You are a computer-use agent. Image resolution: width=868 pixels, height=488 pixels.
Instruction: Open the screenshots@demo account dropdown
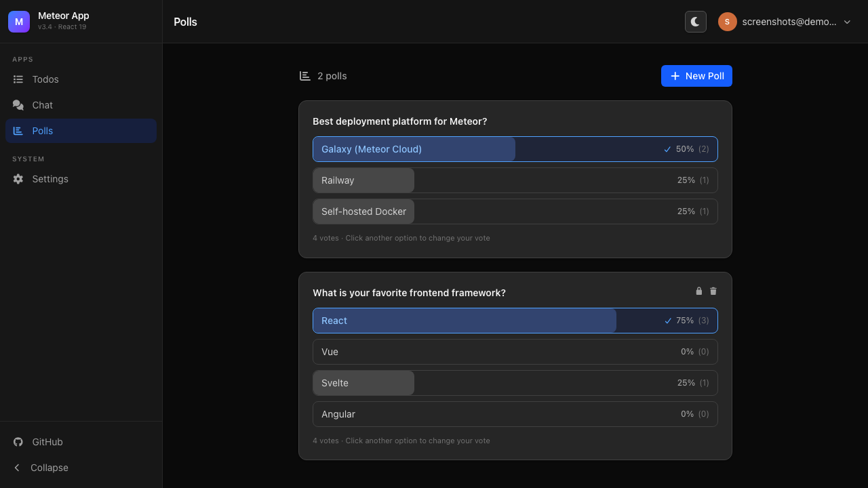(785, 21)
